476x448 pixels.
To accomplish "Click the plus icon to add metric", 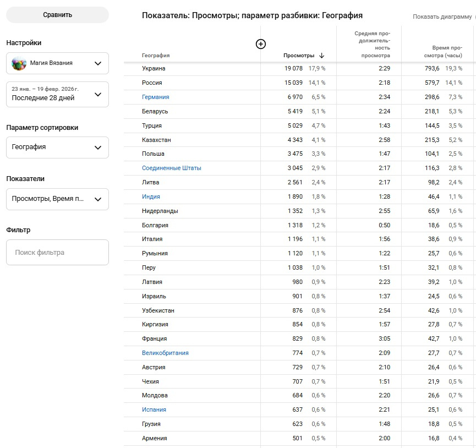I will pyautogui.click(x=261, y=44).
